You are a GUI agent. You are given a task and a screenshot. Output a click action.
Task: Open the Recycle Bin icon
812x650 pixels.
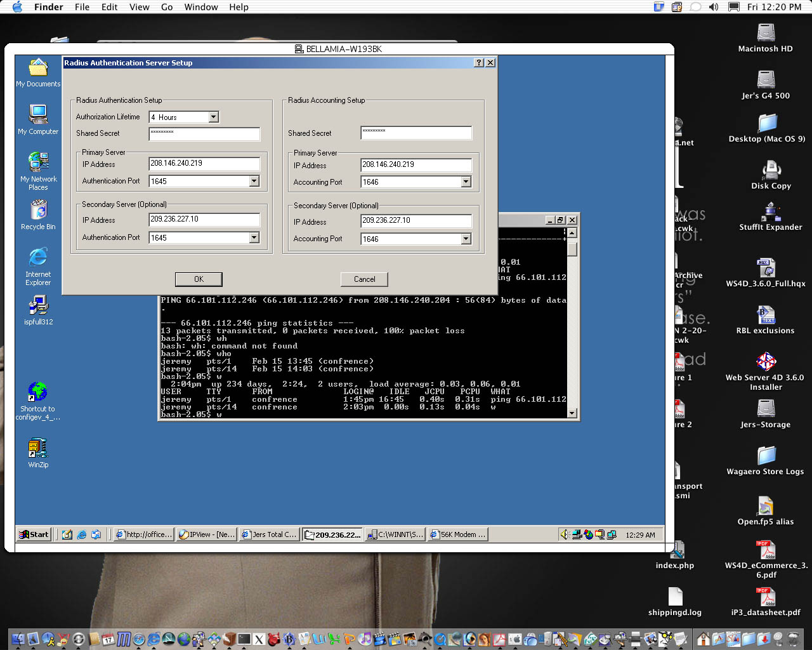[38, 210]
